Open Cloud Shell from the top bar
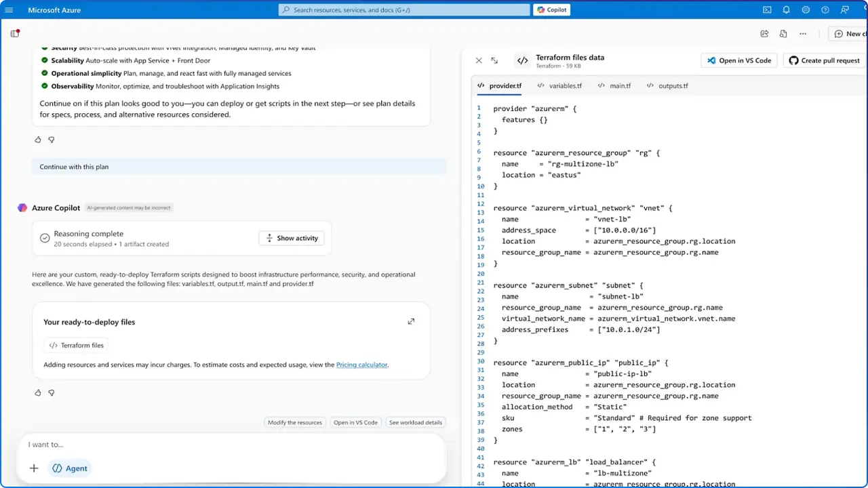The width and height of the screenshot is (868, 488). click(x=767, y=9)
